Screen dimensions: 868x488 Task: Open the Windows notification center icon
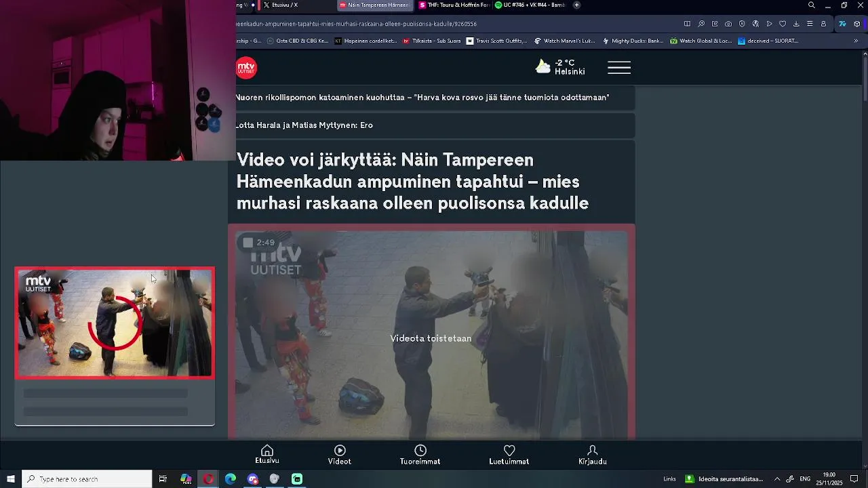click(x=854, y=479)
